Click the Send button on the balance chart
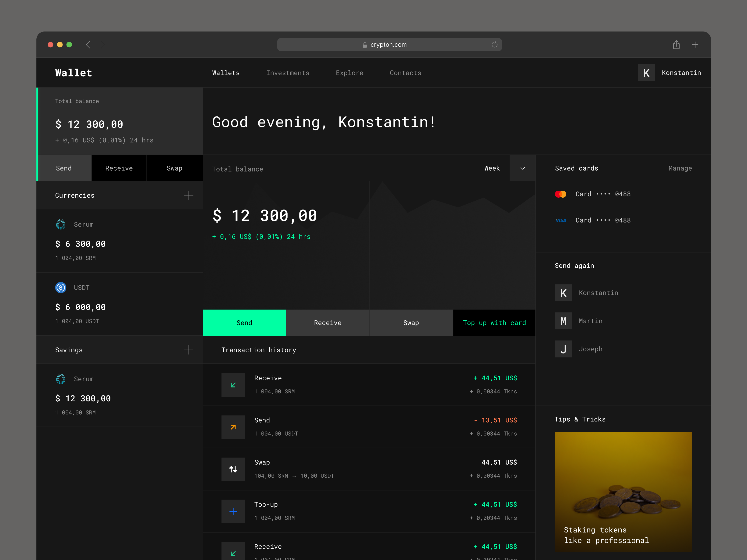The width and height of the screenshot is (747, 560). point(244,322)
